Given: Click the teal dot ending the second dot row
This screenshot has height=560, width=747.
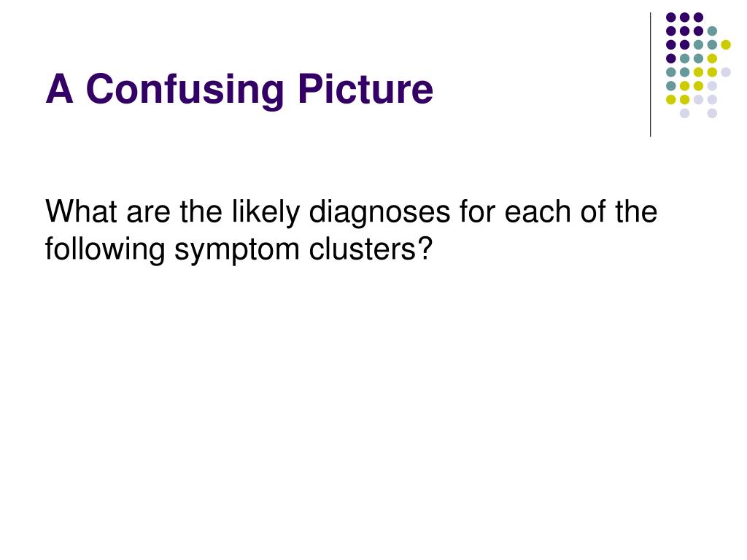Looking at the screenshot, I should tap(712, 31).
